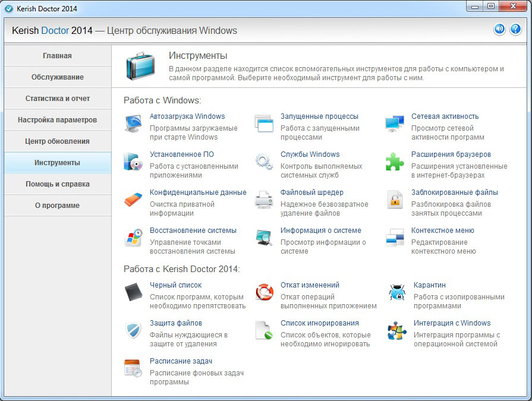Open the Расширения браузеров link
This screenshot has height=401, width=532.
(451, 154)
